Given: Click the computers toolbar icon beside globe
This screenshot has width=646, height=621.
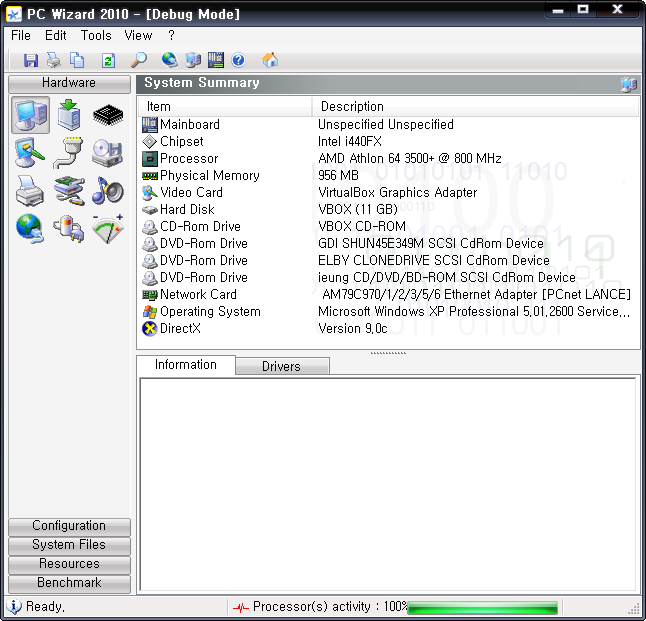Looking at the screenshot, I should 193,61.
